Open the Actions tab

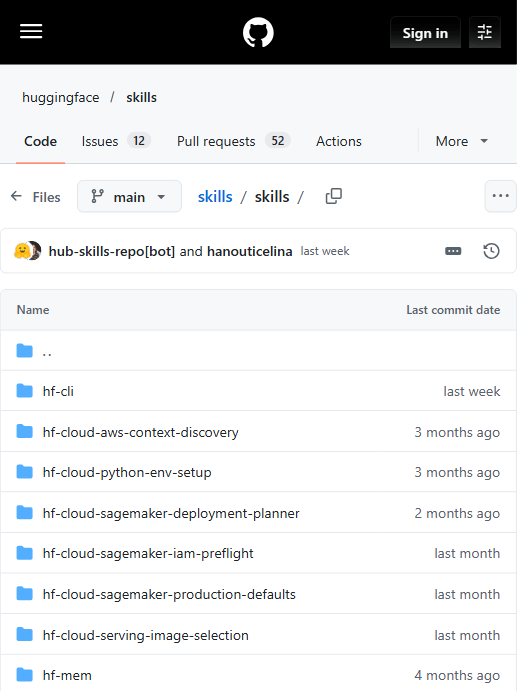pos(338,141)
